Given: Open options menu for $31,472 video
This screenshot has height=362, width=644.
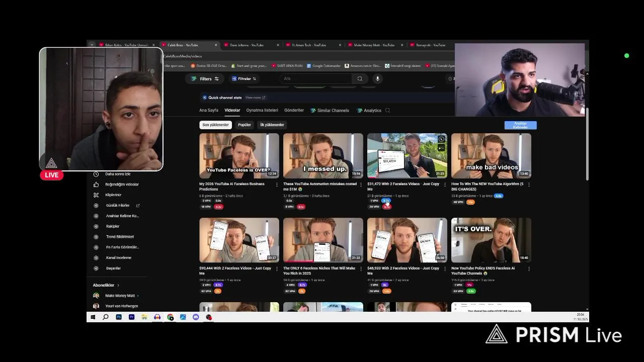Looking at the screenshot, I should click(x=445, y=185).
